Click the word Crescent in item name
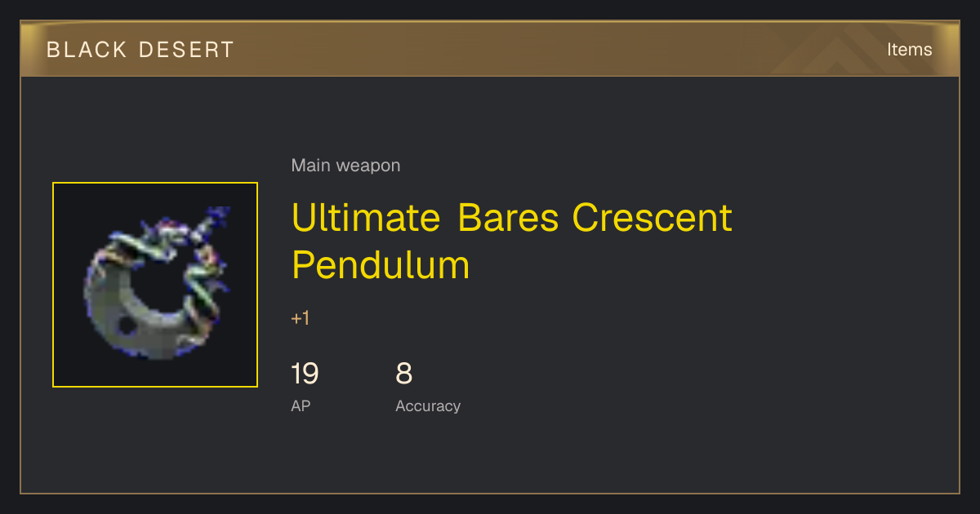 click(653, 218)
